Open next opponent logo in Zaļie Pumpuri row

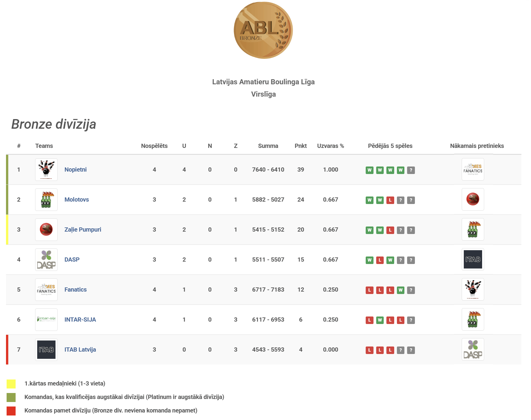473,229
